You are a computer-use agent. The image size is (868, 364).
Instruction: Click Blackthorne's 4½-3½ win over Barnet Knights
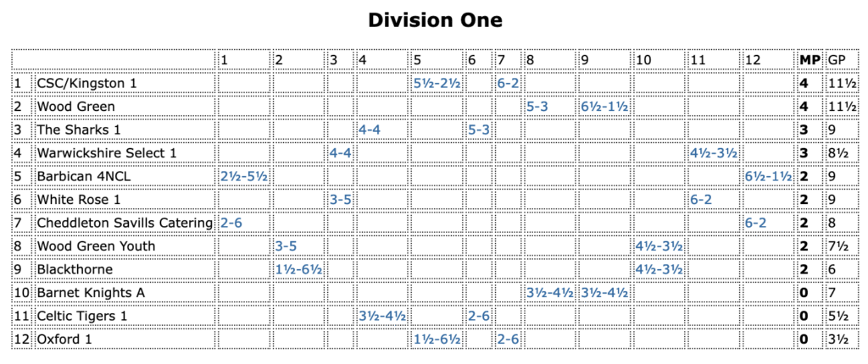tap(659, 269)
